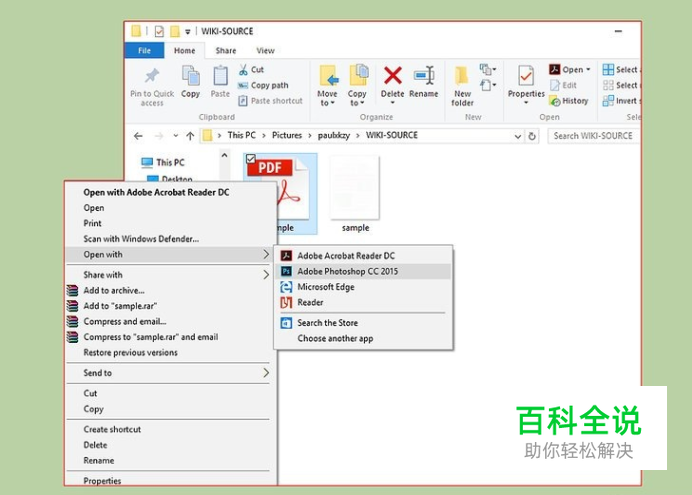
Task: Select Adobe Photoshop CC 2015
Action: pyautogui.click(x=363, y=271)
